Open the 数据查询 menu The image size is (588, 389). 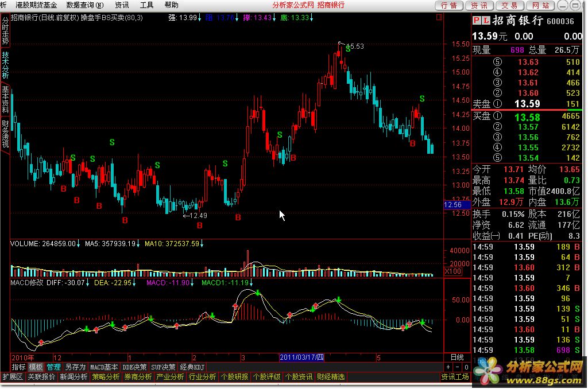click(x=85, y=5)
